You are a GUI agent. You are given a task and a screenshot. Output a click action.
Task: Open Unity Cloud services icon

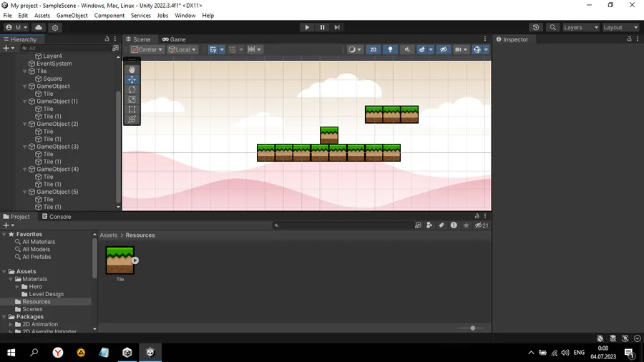[x=39, y=27]
